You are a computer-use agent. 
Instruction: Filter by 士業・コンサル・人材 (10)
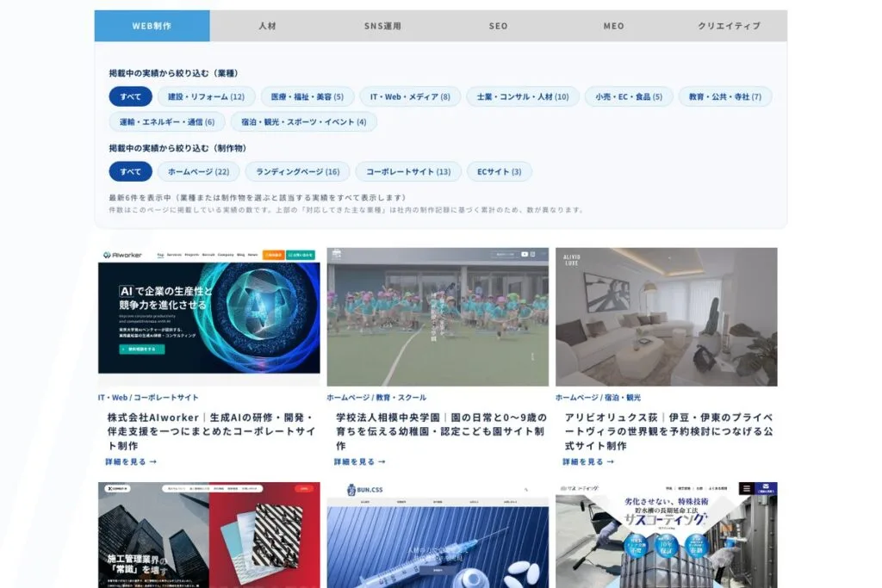(x=523, y=96)
